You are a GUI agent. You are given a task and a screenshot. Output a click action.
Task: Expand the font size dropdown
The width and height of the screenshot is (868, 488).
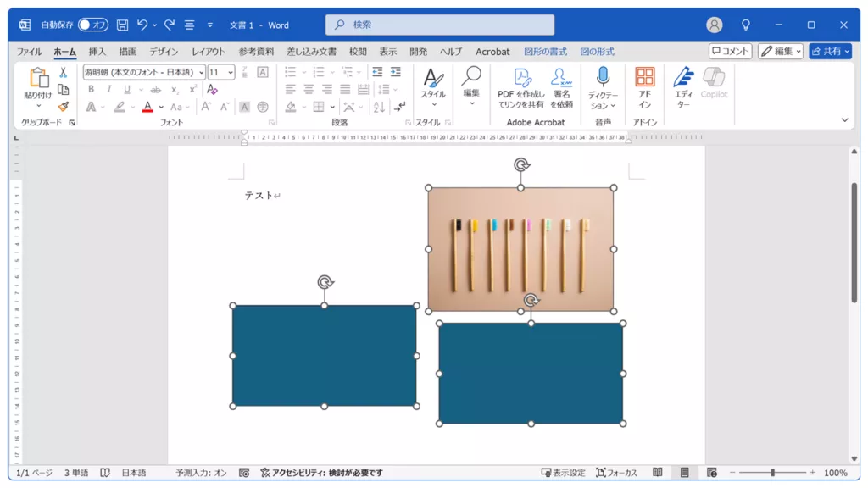[231, 73]
